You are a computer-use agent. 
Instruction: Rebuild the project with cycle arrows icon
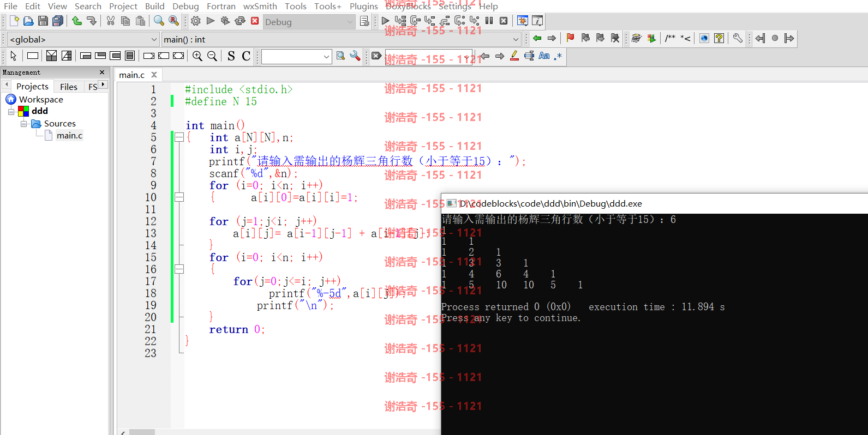(x=240, y=21)
